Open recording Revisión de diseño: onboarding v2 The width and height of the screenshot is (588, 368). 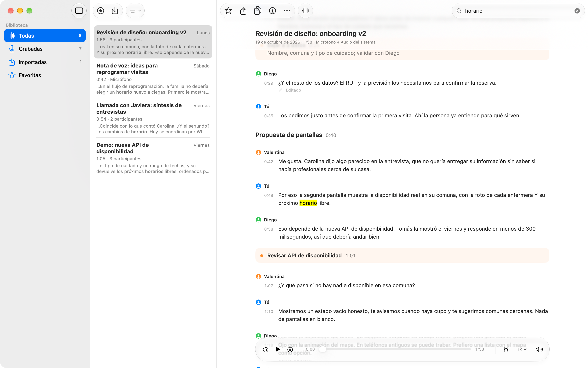[153, 42]
